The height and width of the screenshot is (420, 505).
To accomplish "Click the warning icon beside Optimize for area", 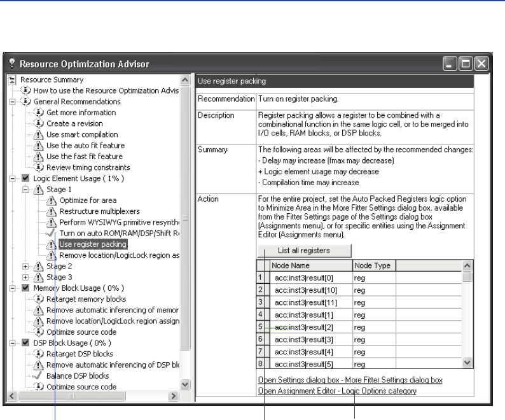I will 52,200.
